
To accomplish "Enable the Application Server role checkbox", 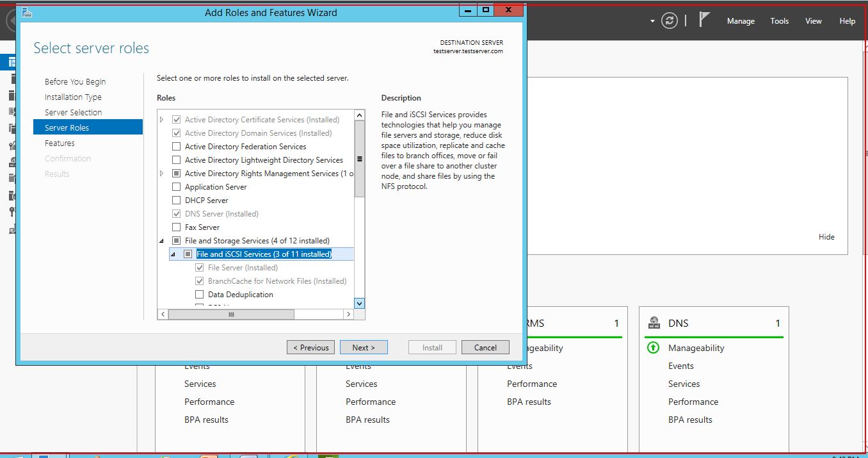I will tap(177, 187).
